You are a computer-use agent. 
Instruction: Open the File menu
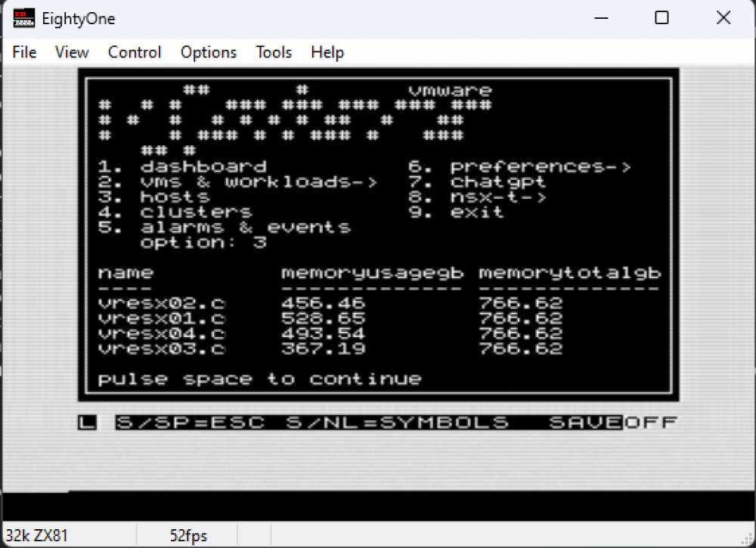(24, 52)
